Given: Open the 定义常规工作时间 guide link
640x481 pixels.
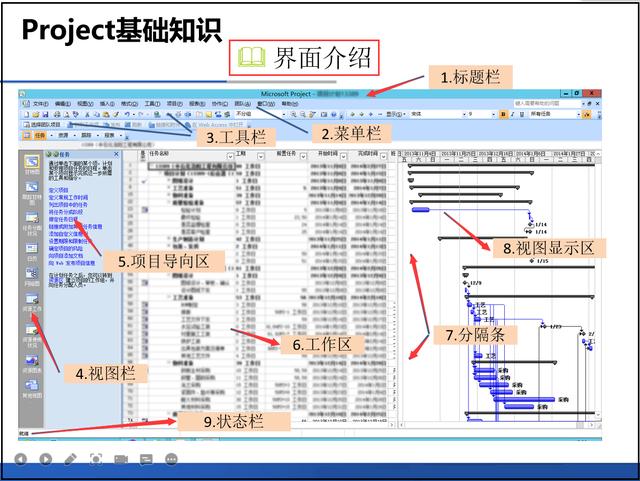Looking at the screenshot, I should coord(68,197).
